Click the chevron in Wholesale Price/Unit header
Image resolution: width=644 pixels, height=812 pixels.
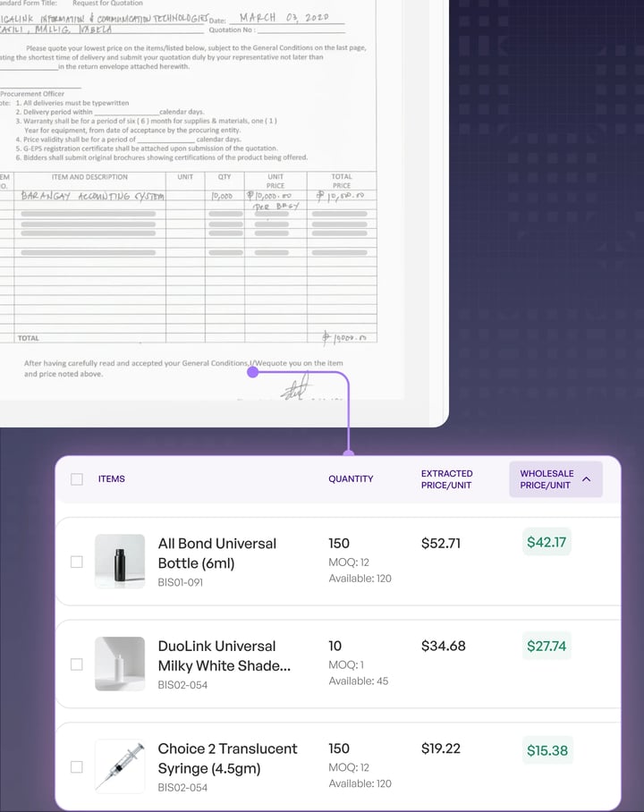click(587, 479)
